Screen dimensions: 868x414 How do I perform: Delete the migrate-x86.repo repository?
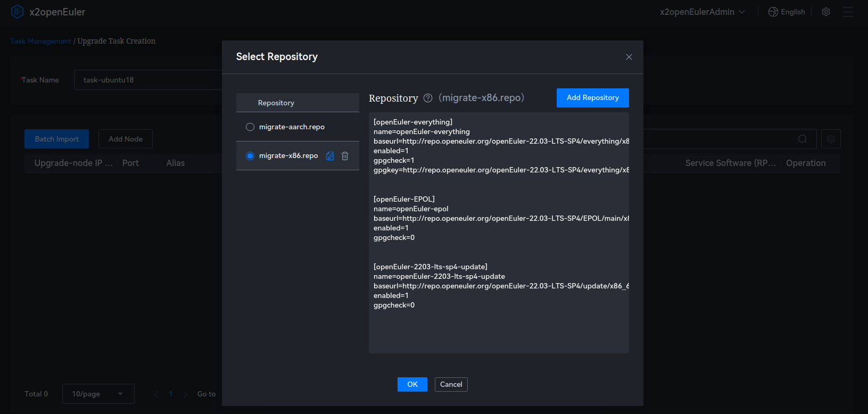tap(345, 156)
